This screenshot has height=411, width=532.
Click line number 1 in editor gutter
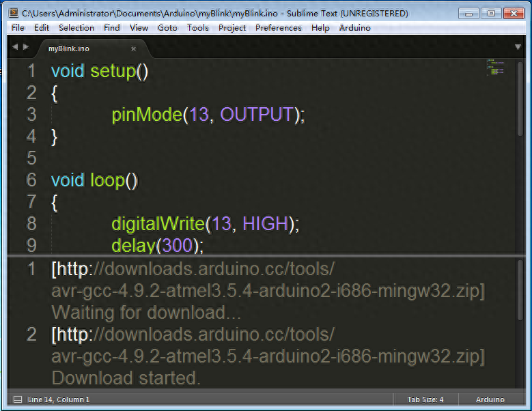(31, 71)
